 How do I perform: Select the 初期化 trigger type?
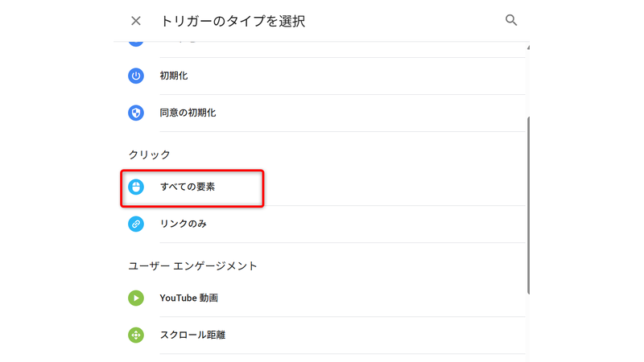tap(174, 76)
